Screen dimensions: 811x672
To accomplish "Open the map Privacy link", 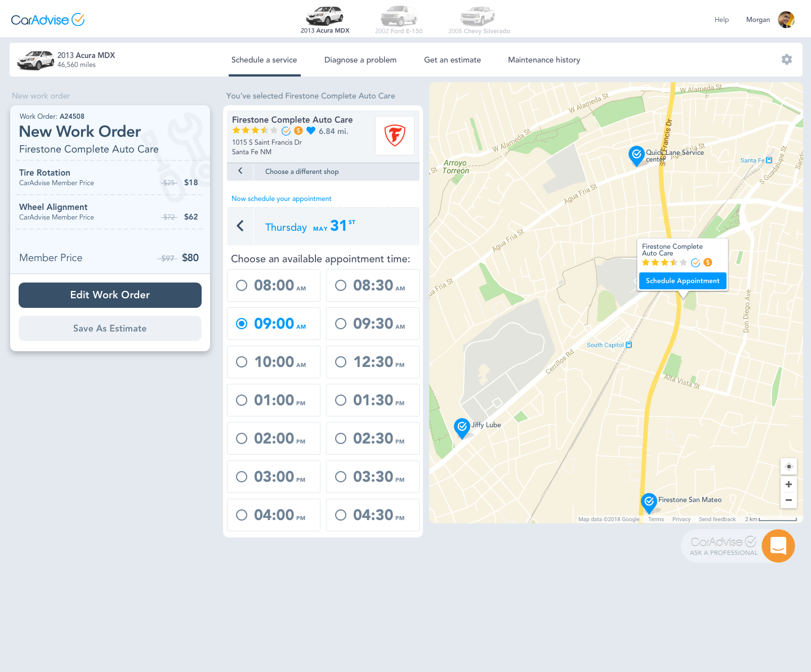I will pyautogui.click(x=681, y=519).
